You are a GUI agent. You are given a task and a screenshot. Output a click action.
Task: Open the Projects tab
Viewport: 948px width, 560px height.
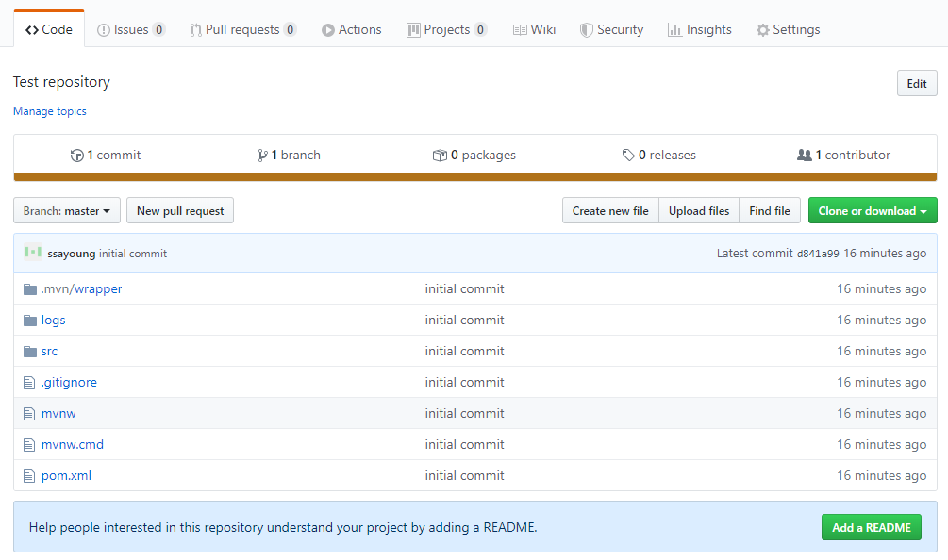pos(447,29)
